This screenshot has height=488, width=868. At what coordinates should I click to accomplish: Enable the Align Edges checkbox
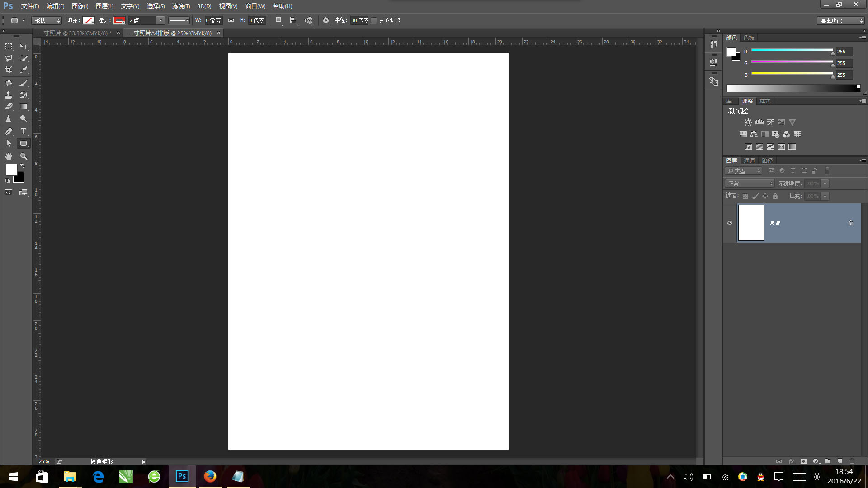click(374, 20)
